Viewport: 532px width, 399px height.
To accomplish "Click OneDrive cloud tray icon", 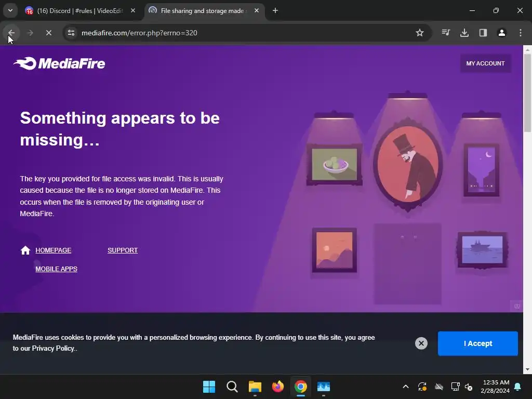I will click(x=439, y=387).
